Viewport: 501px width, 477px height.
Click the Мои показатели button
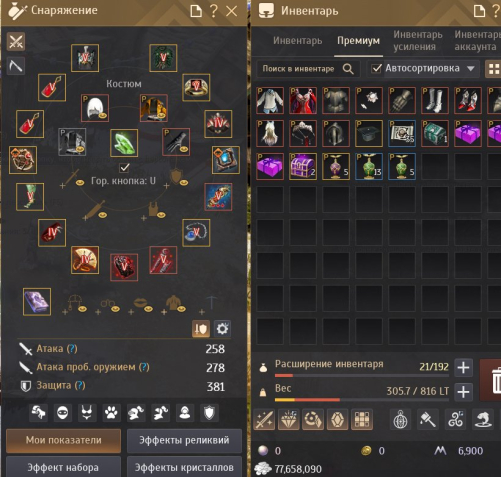[x=63, y=440]
